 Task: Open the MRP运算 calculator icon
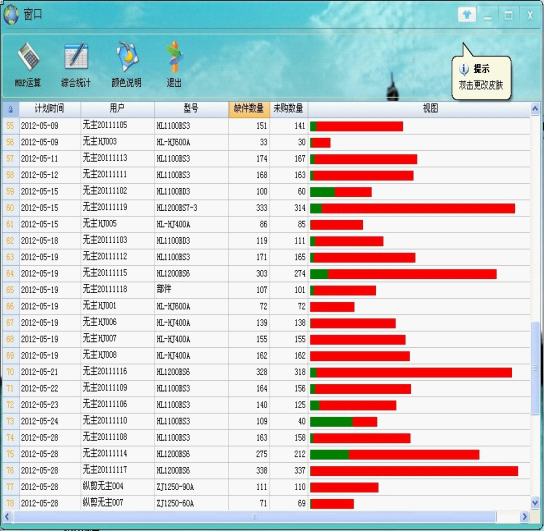[x=28, y=57]
